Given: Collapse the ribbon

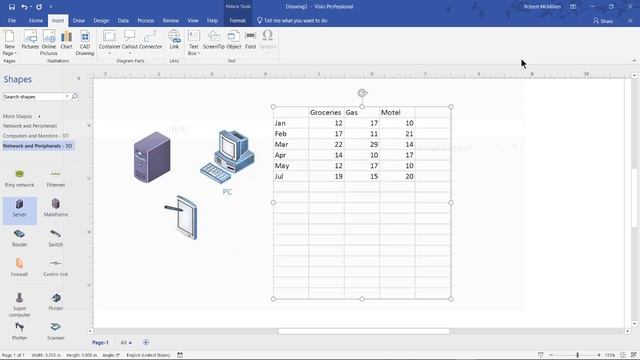Looking at the screenshot, I should 634,61.
